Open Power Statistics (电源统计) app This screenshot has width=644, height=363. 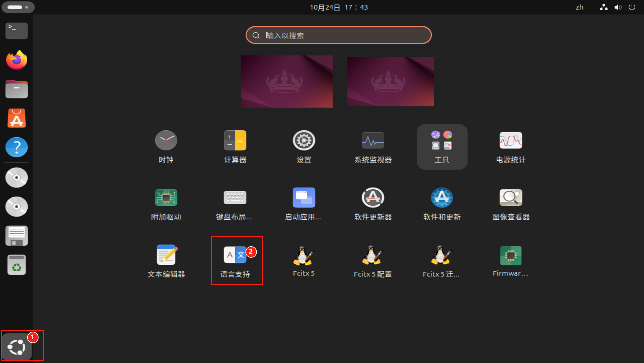coord(511,140)
